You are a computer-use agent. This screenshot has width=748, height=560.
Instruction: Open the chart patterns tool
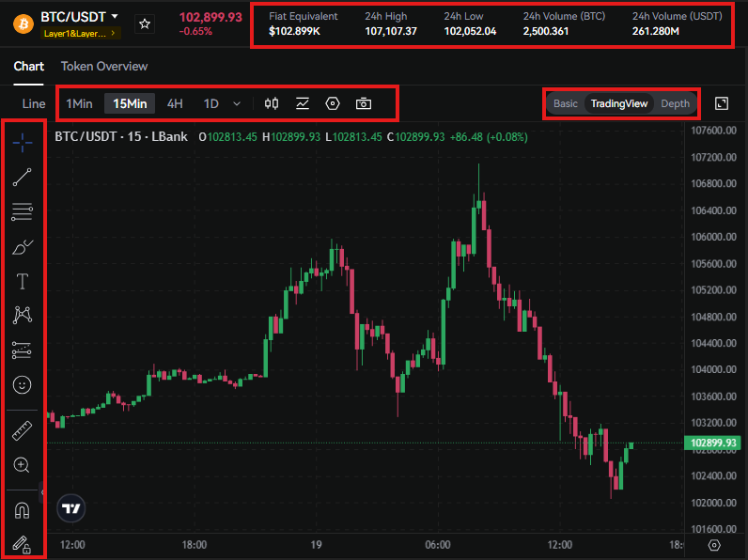tap(22, 316)
